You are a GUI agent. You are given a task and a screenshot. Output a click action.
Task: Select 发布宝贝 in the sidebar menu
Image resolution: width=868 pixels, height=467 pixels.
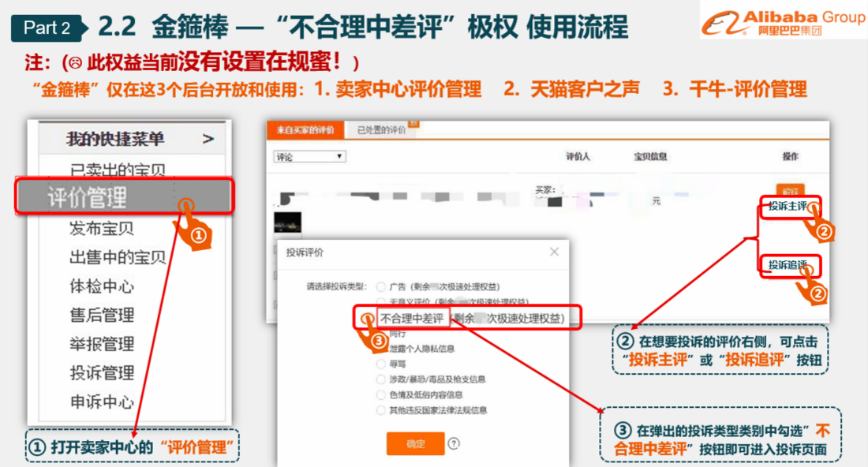pos(101,228)
